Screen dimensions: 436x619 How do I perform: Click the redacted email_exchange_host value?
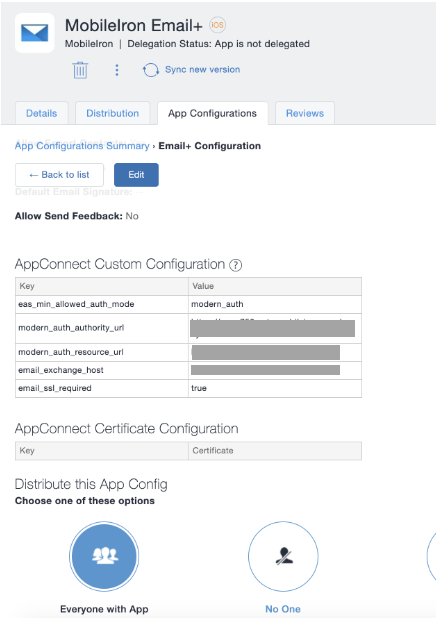click(265, 370)
